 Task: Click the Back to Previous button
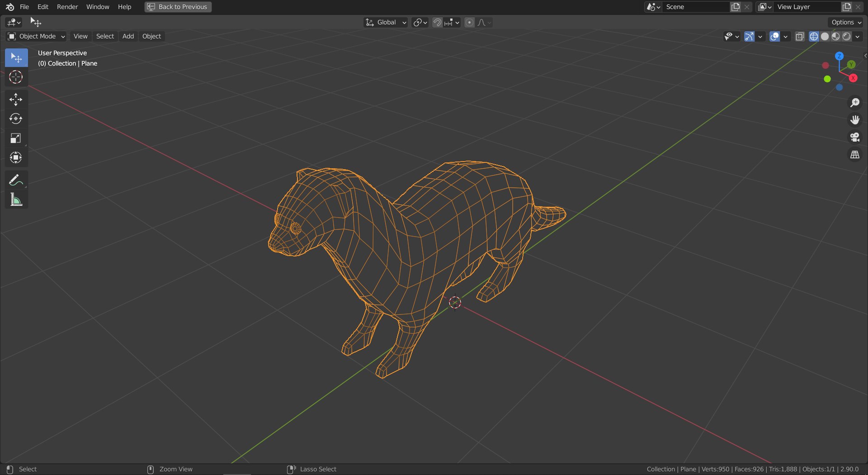pyautogui.click(x=178, y=7)
